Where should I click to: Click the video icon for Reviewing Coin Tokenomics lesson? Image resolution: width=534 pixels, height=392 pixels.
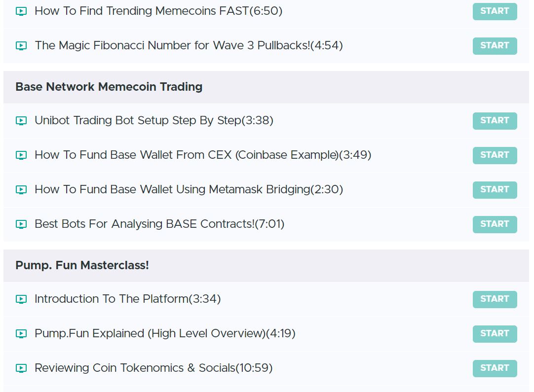(x=21, y=368)
